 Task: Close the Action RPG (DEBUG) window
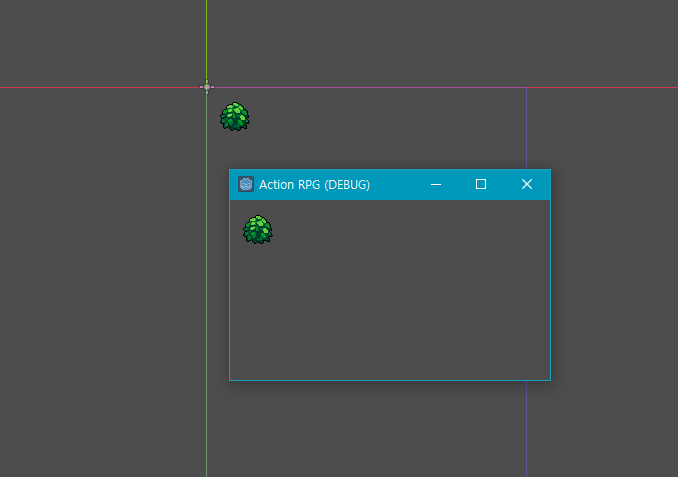click(527, 185)
